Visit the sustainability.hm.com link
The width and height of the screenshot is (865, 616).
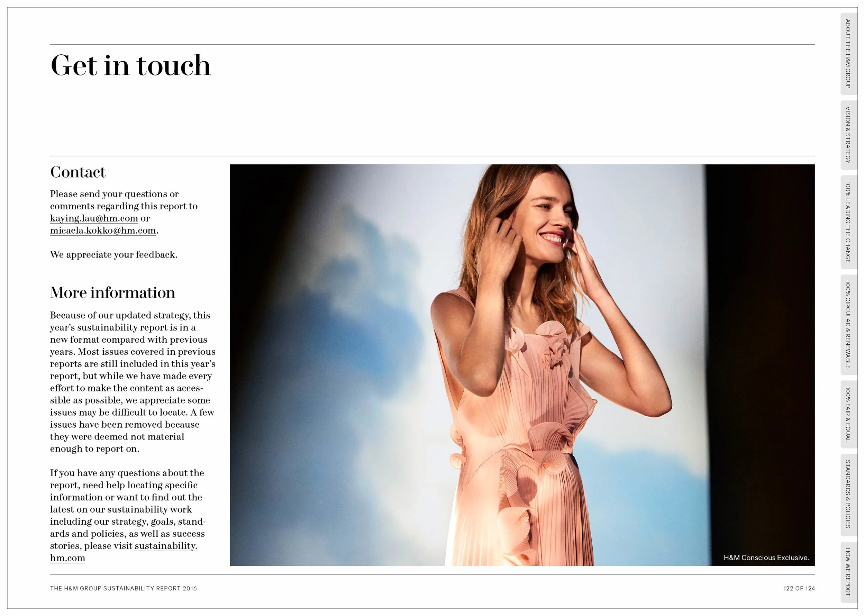pos(166,546)
